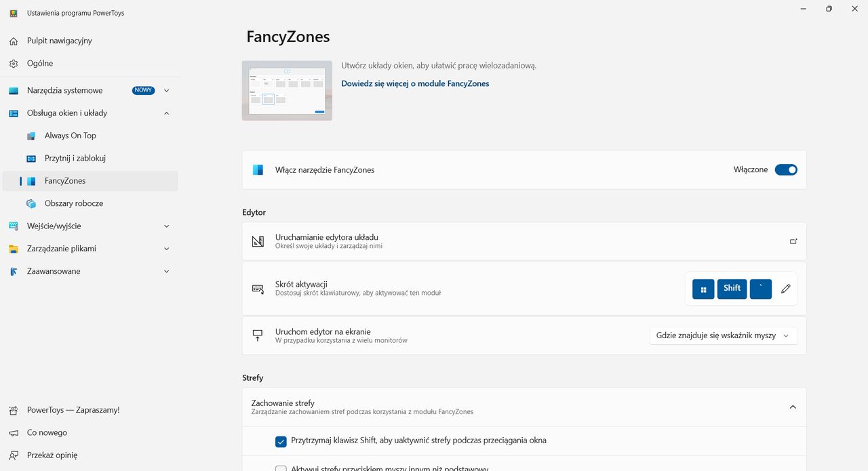Click the Narzędzia systemowe icon

click(x=14, y=91)
